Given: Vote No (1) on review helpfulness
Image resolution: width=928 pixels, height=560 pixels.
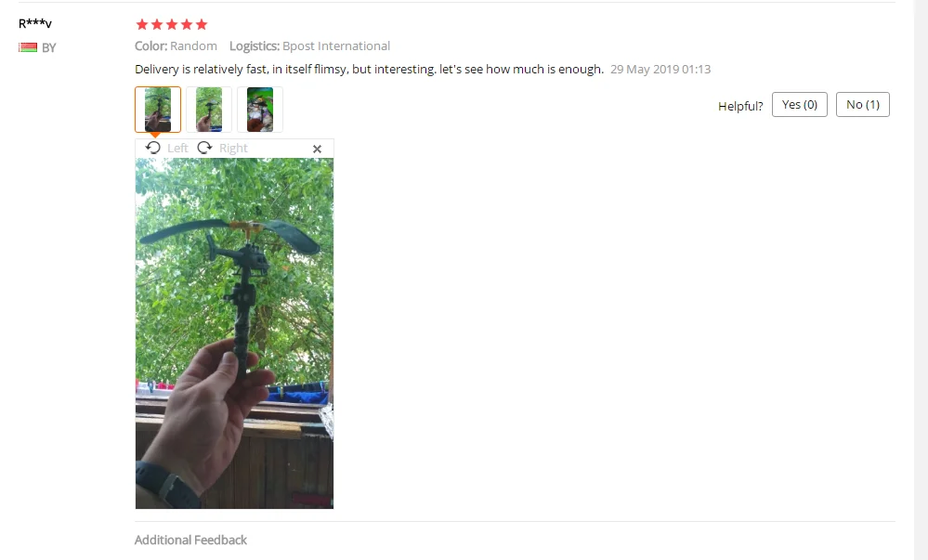Looking at the screenshot, I should pos(863,105).
